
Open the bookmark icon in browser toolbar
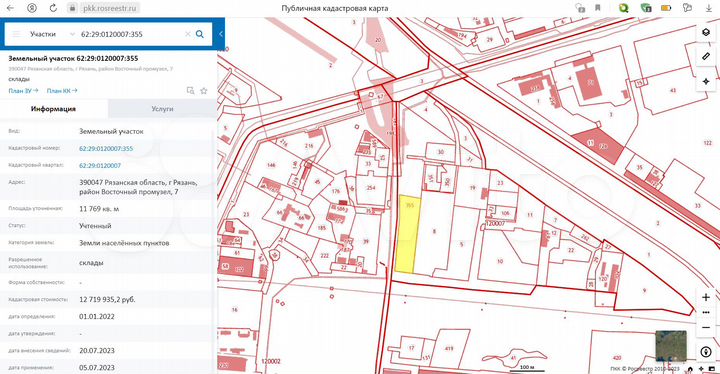click(x=598, y=8)
